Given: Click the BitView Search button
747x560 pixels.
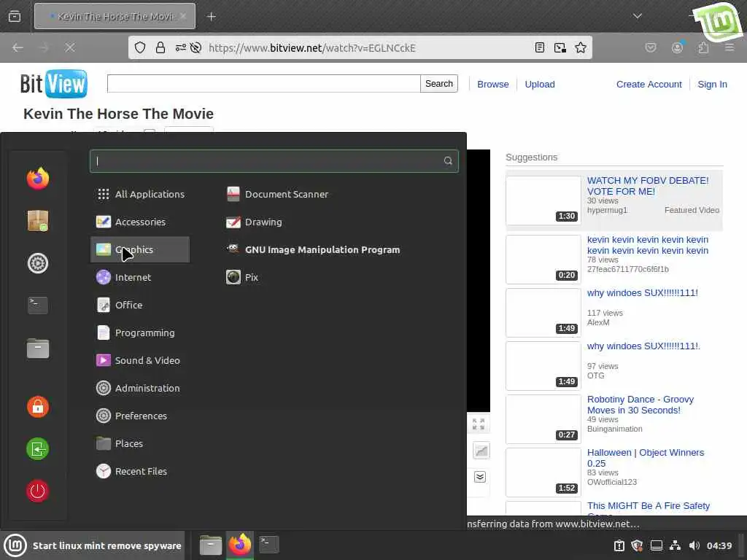Looking at the screenshot, I should pyautogui.click(x=438, y=84).
